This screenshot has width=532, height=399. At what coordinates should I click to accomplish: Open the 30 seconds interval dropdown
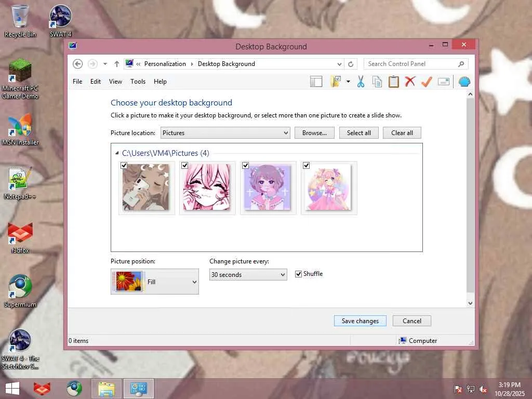pos(248,274)
